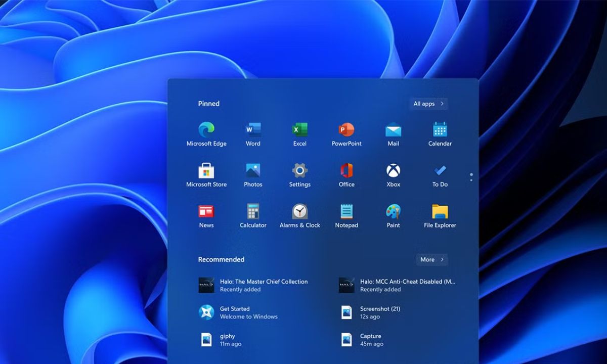Screen dimensions: 607x364
Task: Launch Word from the pinned grid
Action: (x=253, y=134)
